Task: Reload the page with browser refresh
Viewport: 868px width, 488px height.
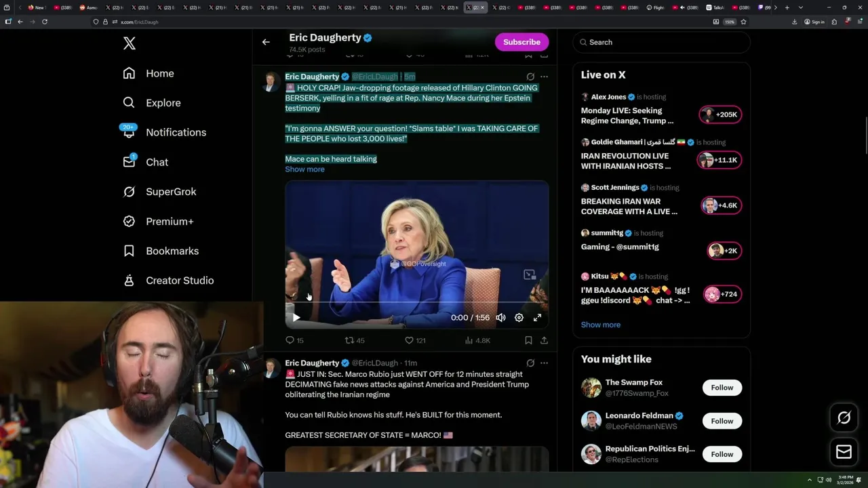Action: tap(45, 22)
